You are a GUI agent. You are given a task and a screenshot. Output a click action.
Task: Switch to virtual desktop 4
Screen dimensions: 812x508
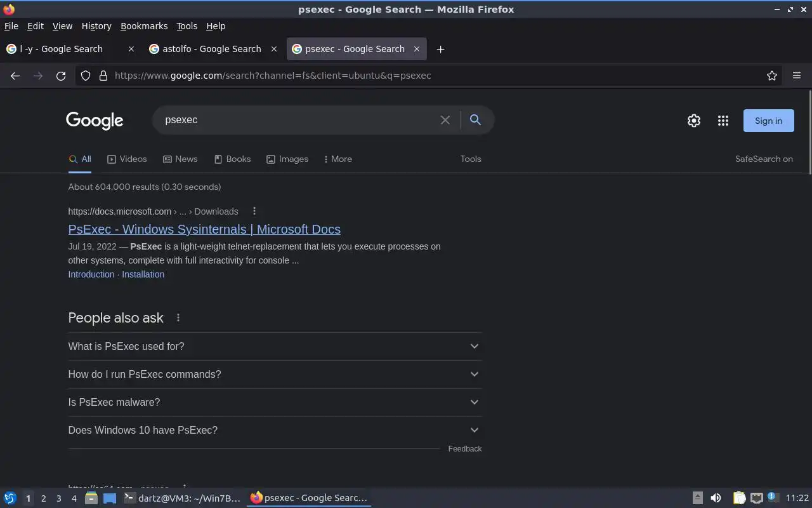(x=74, y=498)
